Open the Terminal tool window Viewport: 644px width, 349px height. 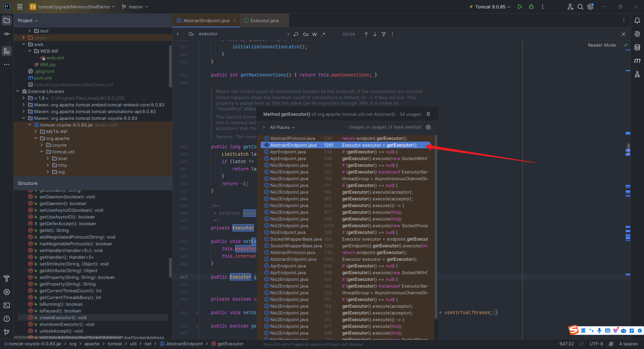point(7,305)
